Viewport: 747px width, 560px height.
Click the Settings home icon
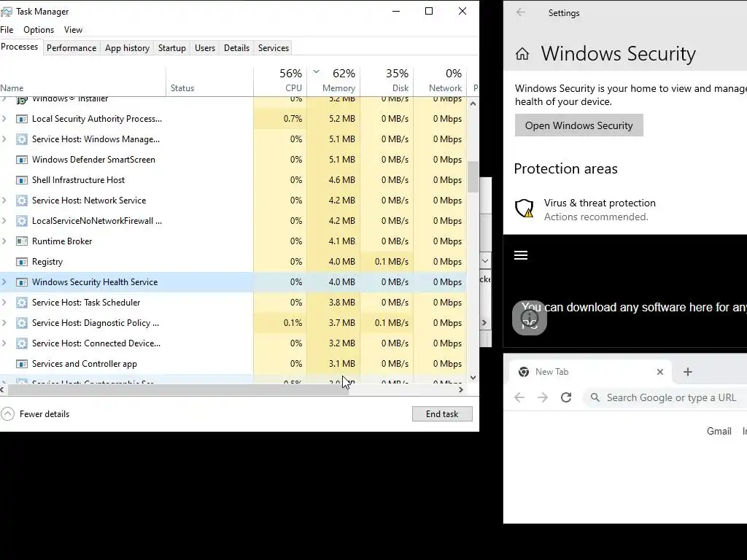[x=522, y=54]
